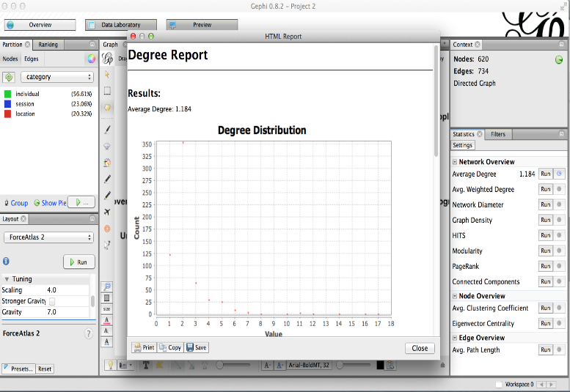570x392 pixels.
Task: Click the red location color swatch
Action: coord(7,114)
